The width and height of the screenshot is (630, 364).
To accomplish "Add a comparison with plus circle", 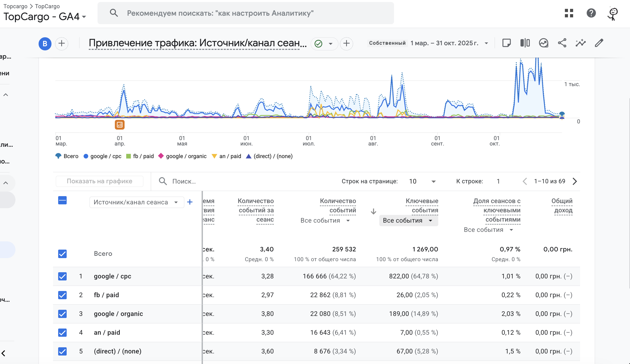I will pyautogui.click(x=62, y=43).
